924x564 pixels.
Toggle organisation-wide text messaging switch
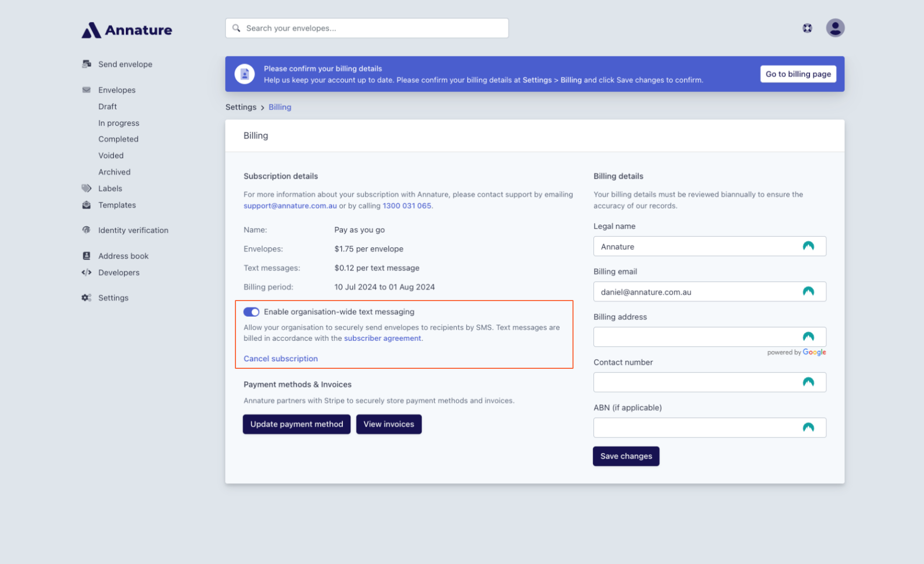251,312
